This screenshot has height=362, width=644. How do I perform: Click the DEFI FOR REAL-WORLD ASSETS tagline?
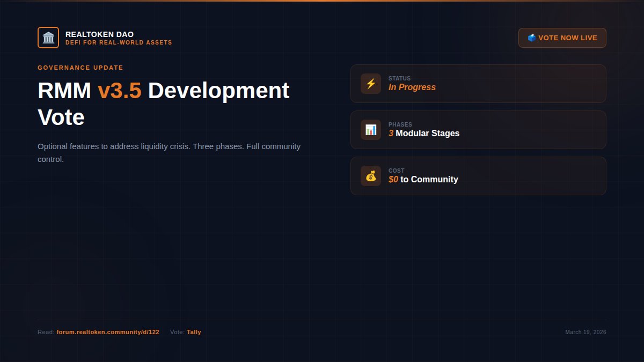tap(119, 43)
